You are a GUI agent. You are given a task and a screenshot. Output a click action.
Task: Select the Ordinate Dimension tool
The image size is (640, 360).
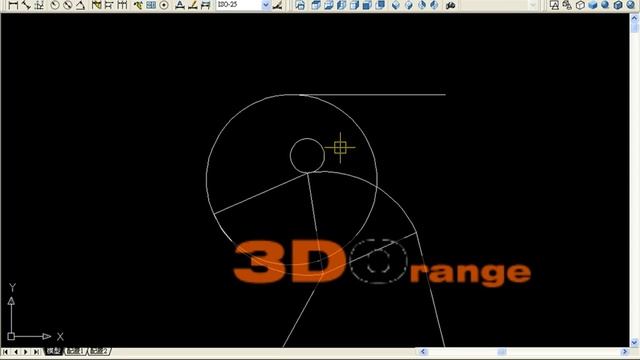39,5
